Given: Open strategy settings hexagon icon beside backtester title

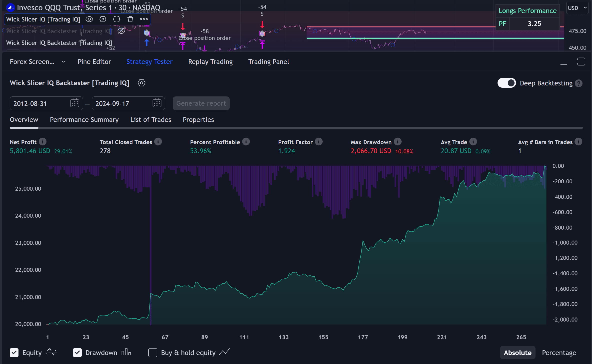Looking at the screenshot, I should click(141, 83).
